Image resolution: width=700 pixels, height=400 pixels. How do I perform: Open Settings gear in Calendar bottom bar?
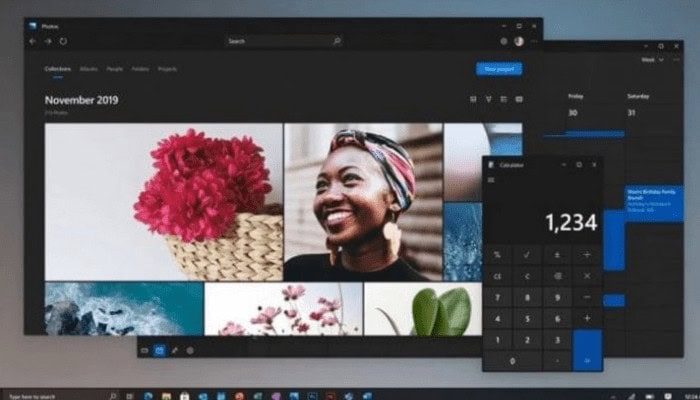(190, 350)
